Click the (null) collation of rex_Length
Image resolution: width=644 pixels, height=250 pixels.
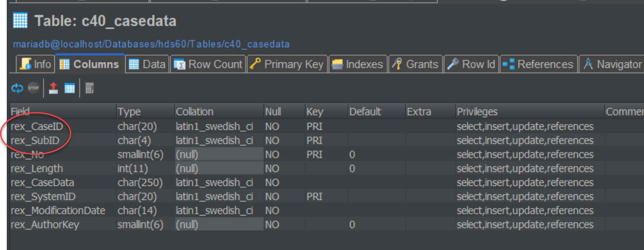click(x=219, y=168)
